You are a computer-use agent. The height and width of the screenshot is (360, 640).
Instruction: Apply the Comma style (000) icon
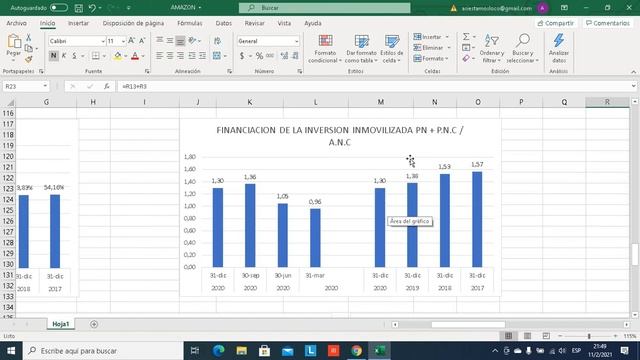click(x=270, y=56)
